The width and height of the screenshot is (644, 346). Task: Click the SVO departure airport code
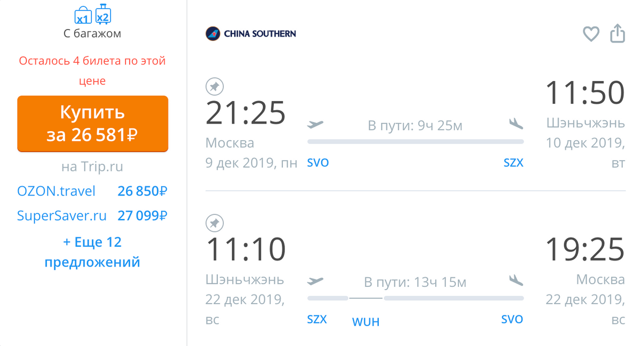318,163
